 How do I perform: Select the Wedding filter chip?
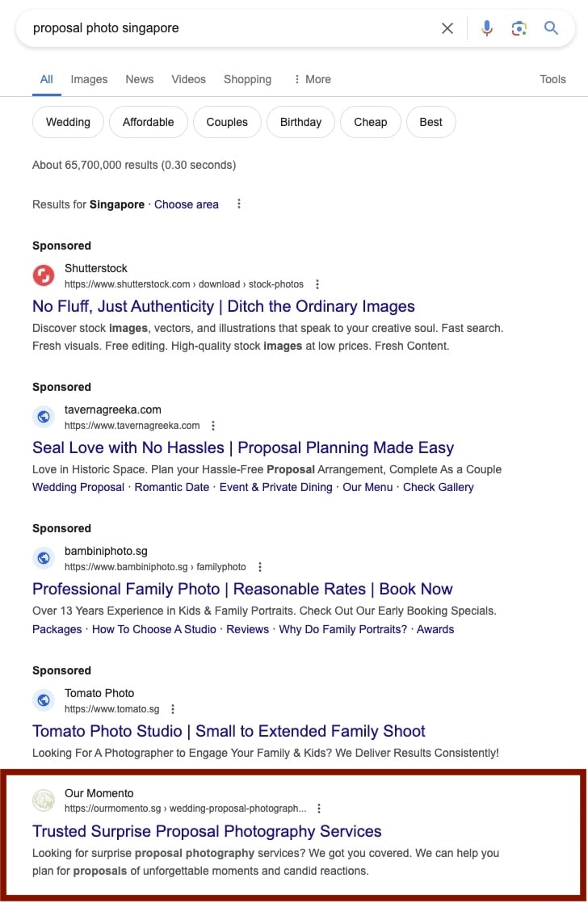click(x=68, y=122)
